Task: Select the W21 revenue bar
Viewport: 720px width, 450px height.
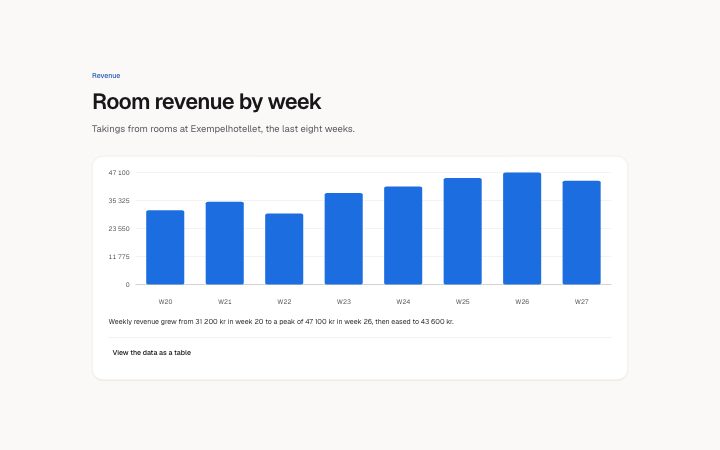Action: coord(225,243)
